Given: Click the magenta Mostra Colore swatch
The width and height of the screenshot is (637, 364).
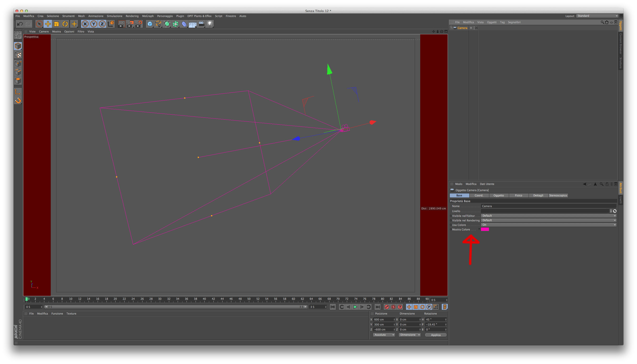Looking at the screenshot, I should [x=485, y=229].
